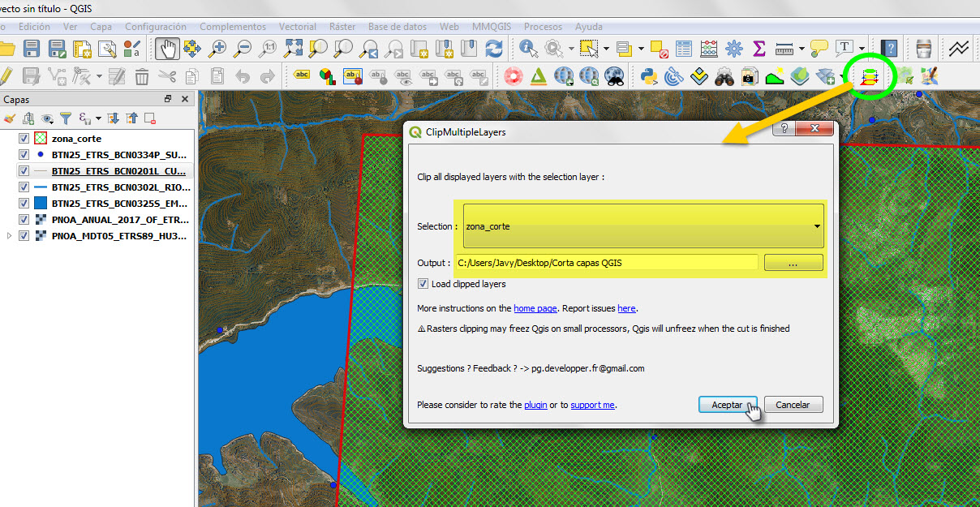This screenshot has height=507, width=980.
Task: Open the text annotation dropdown arrow
Action: (x=861, y=49)
